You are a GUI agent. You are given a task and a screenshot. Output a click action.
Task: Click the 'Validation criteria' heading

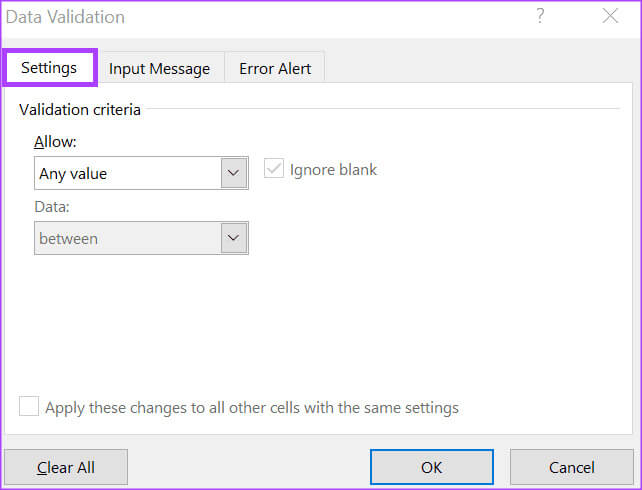80,110
